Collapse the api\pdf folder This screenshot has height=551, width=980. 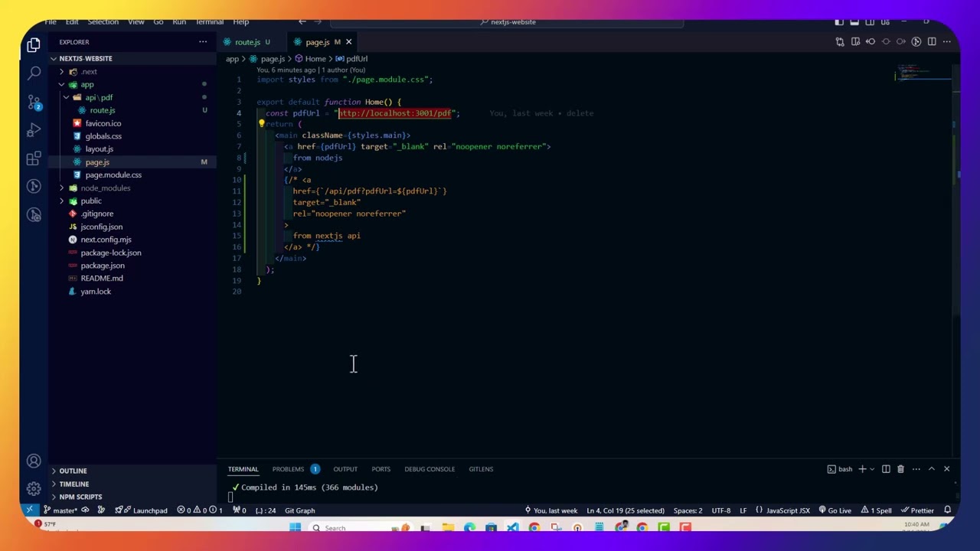coord(67,98)
